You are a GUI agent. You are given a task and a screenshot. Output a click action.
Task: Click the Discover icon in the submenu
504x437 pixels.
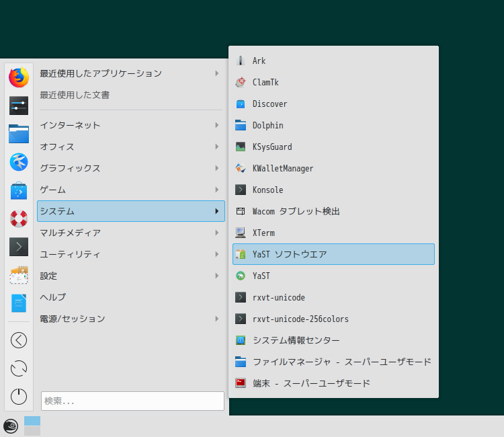(x=241, y=104)
